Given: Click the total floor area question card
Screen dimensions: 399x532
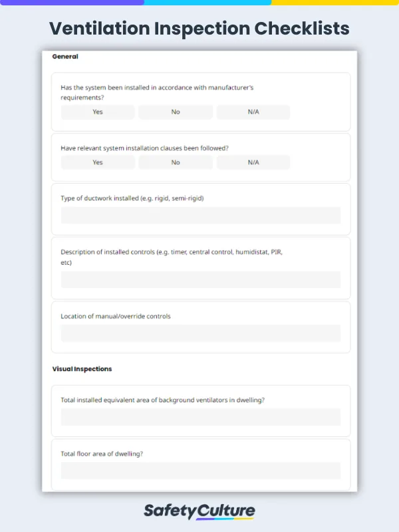Looking at the screenshot, I should pos(200,462).
